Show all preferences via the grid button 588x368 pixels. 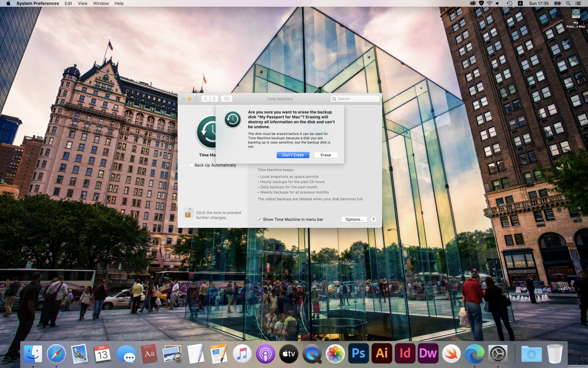coord(226,99)
